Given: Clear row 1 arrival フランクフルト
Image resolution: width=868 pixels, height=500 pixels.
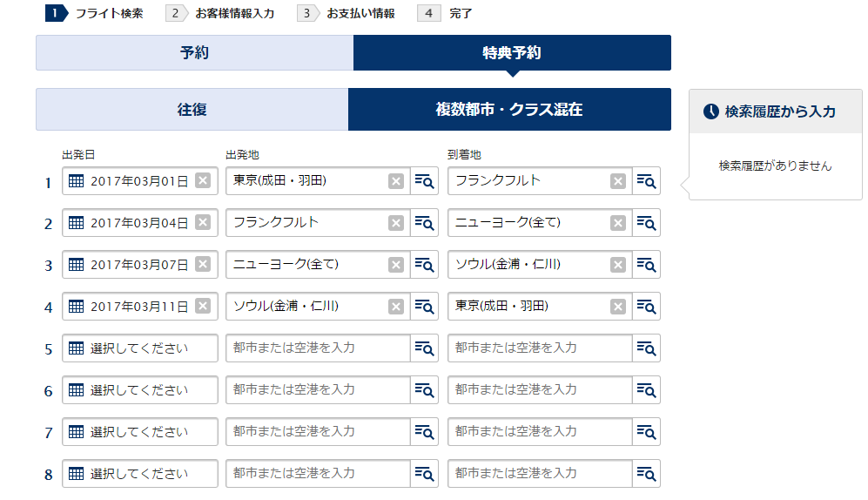Looking at the screenshot, I should point(618,181).
